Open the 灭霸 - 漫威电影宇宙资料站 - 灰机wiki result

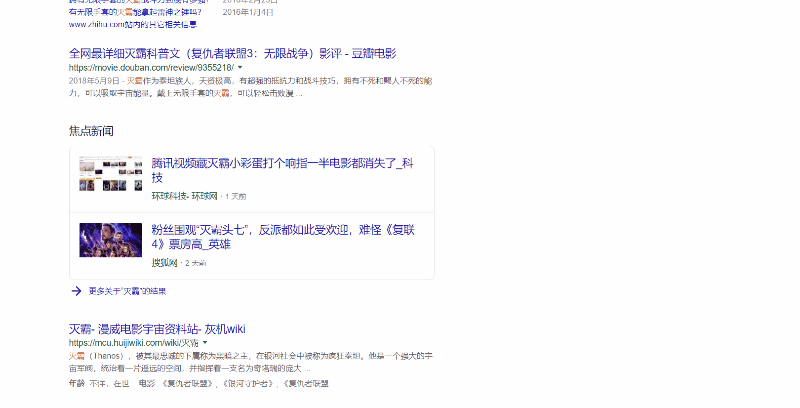pyautogui.click(x=157, y=329)
